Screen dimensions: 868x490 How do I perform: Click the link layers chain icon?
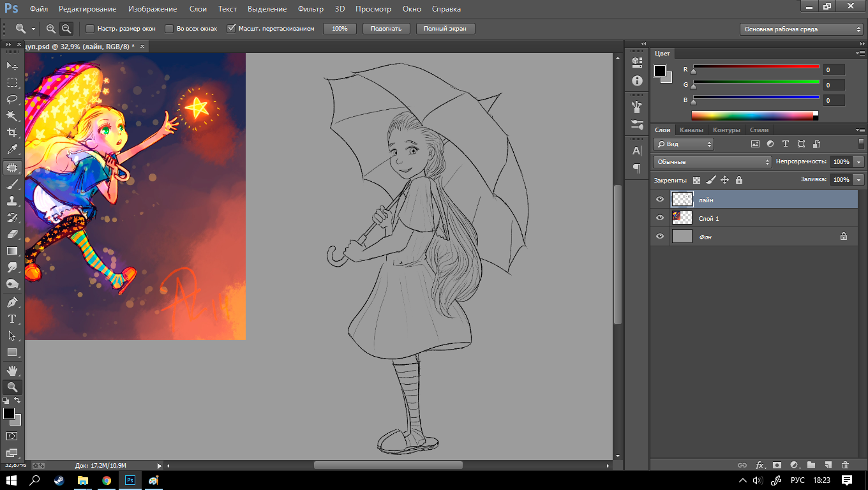coord(742,465)
